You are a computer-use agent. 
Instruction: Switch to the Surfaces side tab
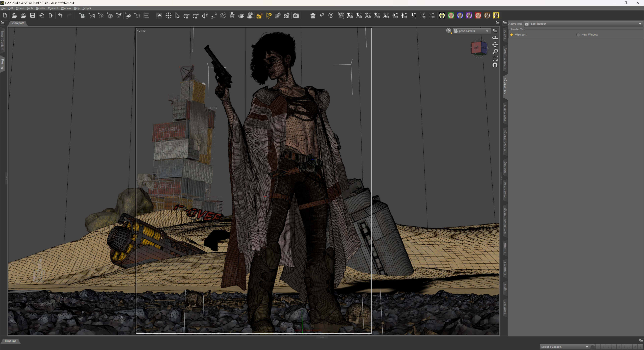505,308
